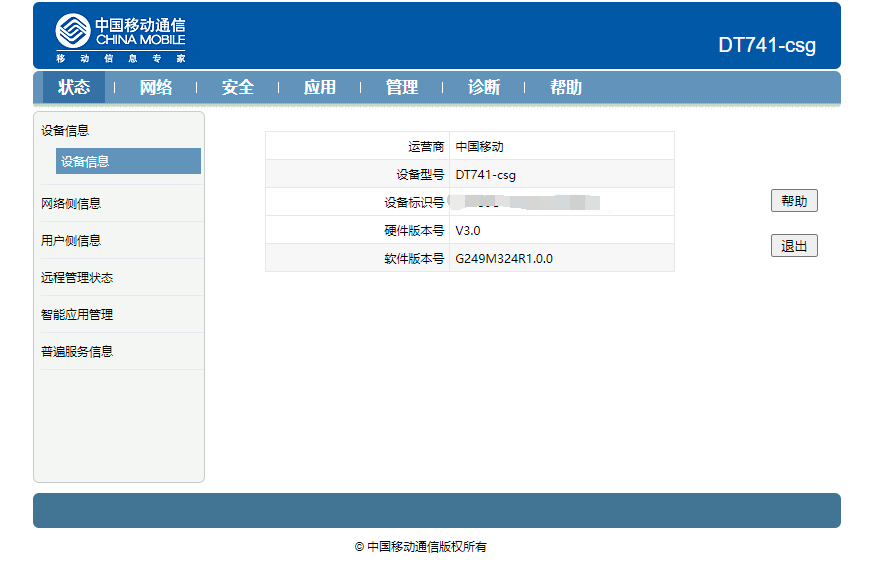Open the 安全 tab
This screenshot has height=571, width=889.
tap(238, 87)
